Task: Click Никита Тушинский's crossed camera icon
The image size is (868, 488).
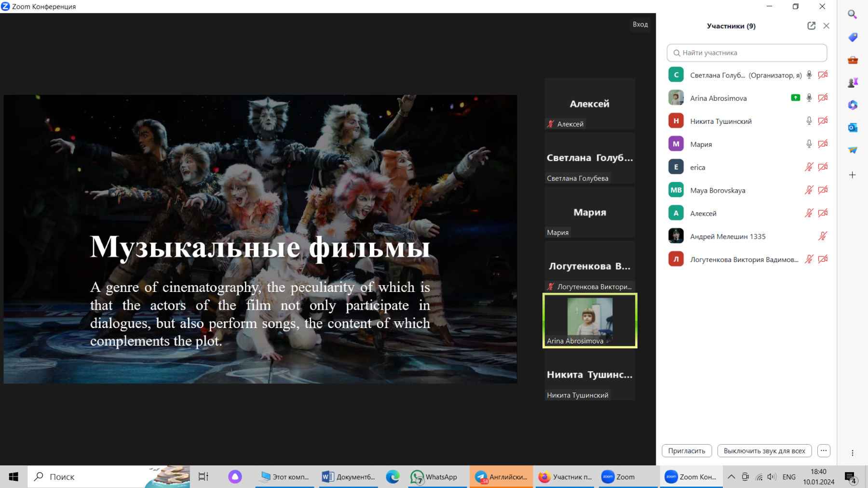Action: pos(823,121)
